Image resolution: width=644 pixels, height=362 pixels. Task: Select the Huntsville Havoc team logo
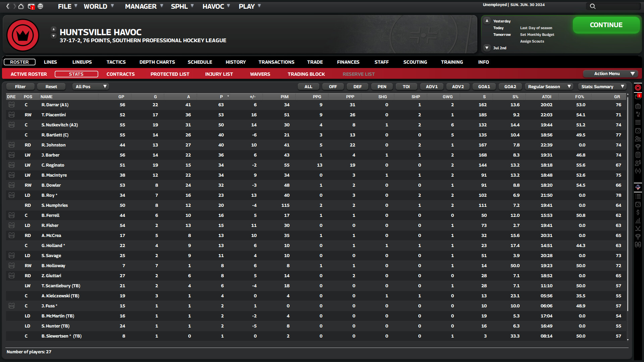click(22, 35)
